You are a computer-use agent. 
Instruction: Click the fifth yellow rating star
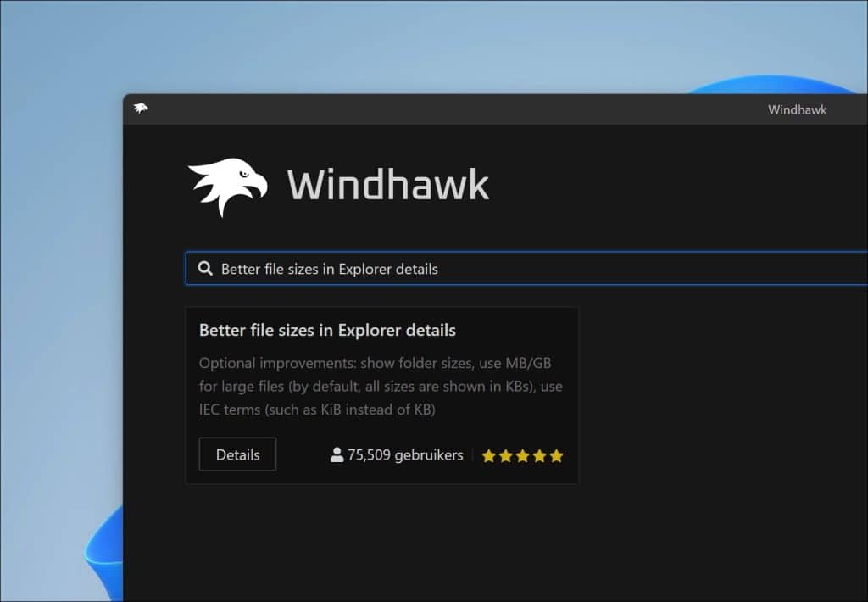tap(556, 456)
